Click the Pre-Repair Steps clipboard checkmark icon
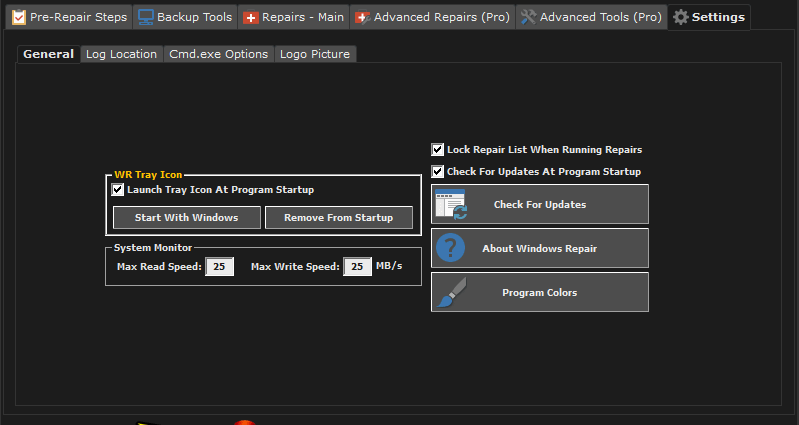 point(19,17)
